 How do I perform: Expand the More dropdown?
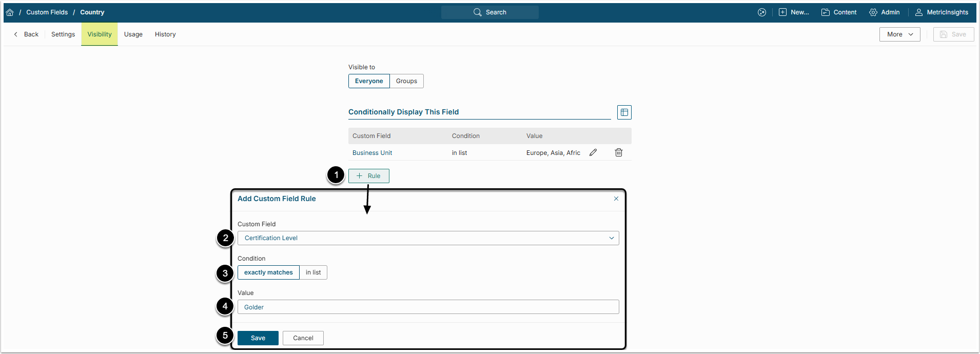pyautogui.click(x=900, y=34)
